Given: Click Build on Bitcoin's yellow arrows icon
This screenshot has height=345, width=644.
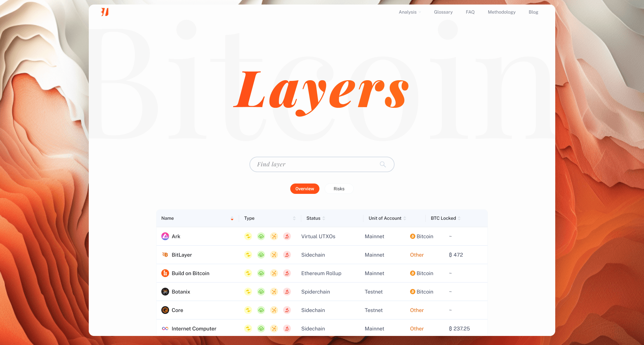Looking at the screenshot, I should pos(248,273).
